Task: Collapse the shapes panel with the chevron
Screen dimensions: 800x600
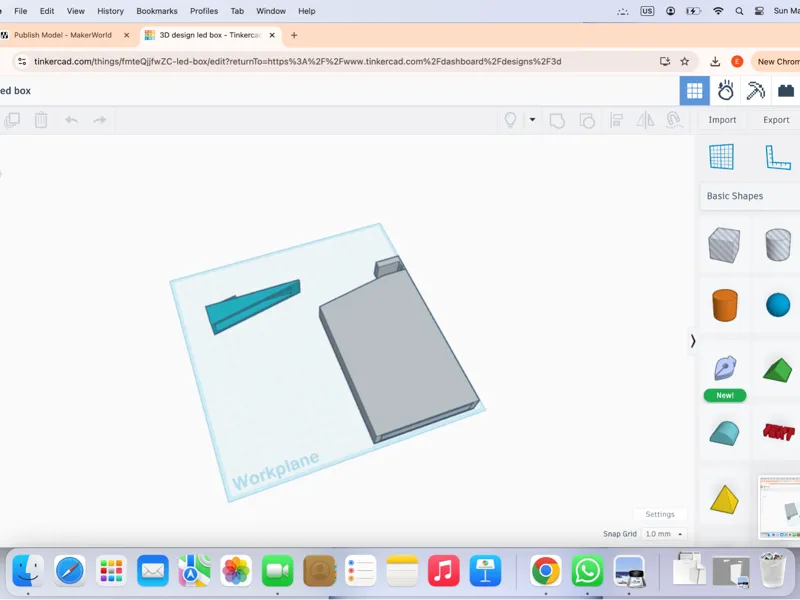Action: coord(693,341)
